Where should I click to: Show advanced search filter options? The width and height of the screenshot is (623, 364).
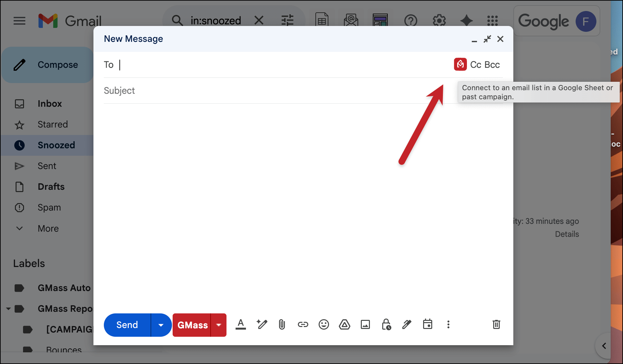[x=287, y=20]
